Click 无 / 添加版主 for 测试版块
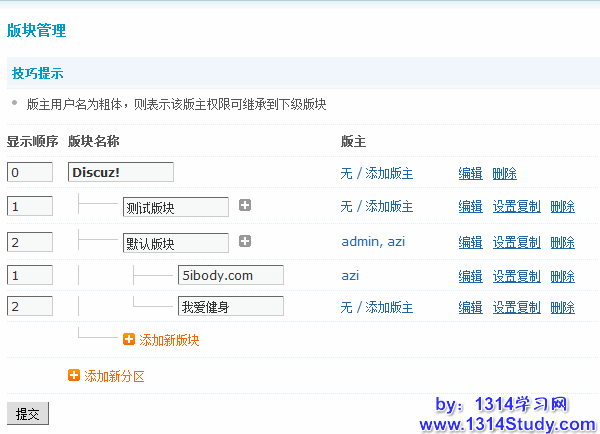The image size is (600, 434). (377, 207)
